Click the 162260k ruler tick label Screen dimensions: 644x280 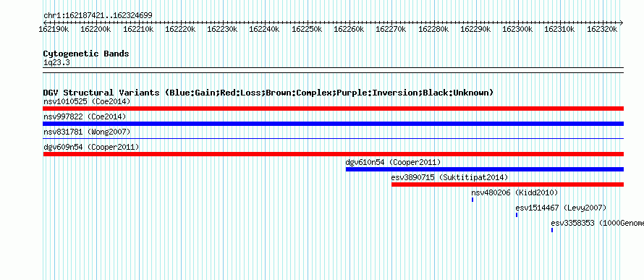click(x=349, y=29)
